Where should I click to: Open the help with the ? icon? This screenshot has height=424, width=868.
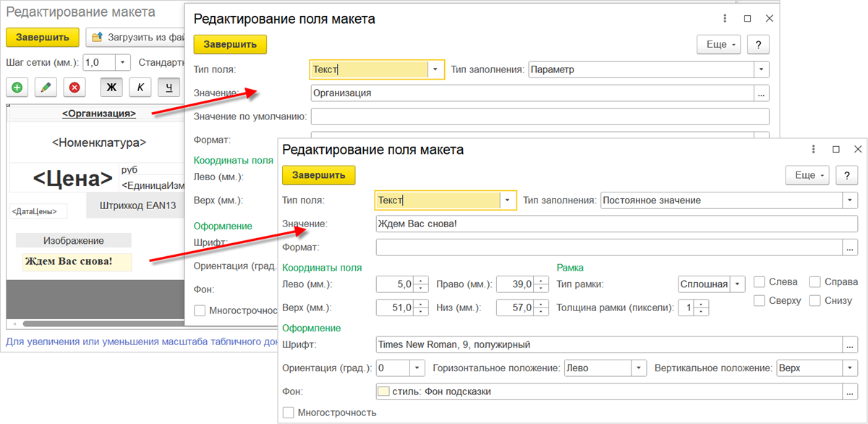tap(846, 175)
